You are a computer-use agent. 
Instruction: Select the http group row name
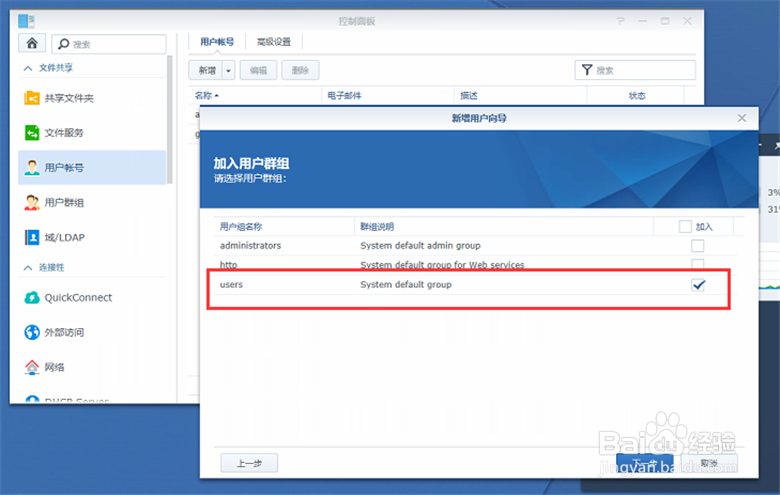tap(228, 264)
